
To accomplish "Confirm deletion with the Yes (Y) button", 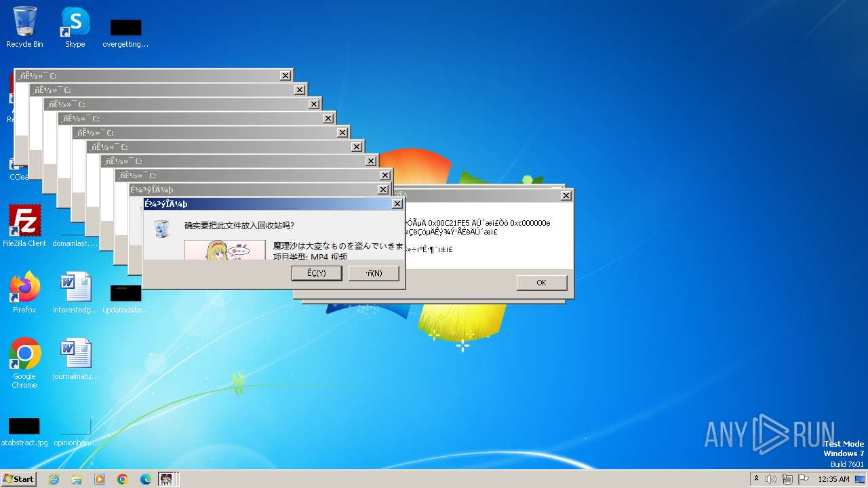I will [317, 273].
